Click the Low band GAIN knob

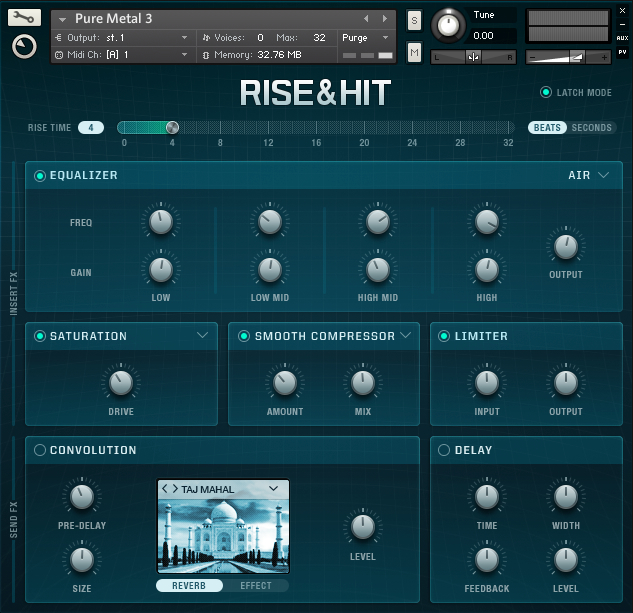click(x=161, y=269)
